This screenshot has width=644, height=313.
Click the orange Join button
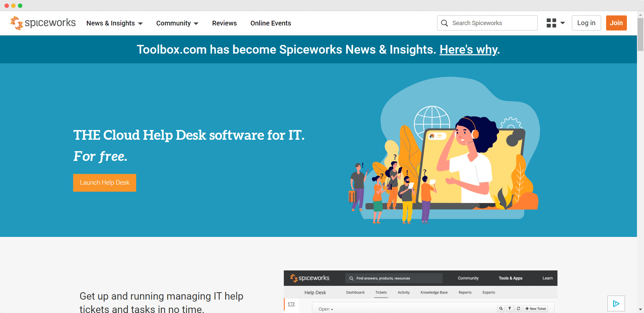pyautogui.click(x=616, y=23)
